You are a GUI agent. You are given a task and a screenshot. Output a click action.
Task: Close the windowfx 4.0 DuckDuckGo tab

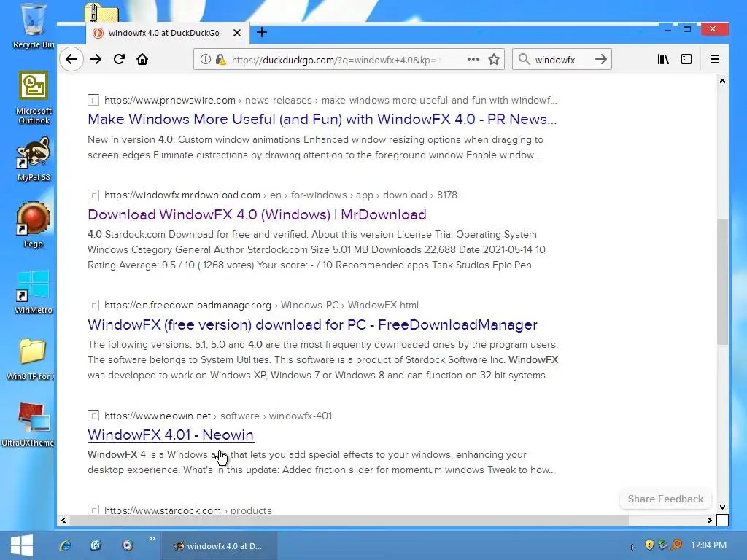237,33
